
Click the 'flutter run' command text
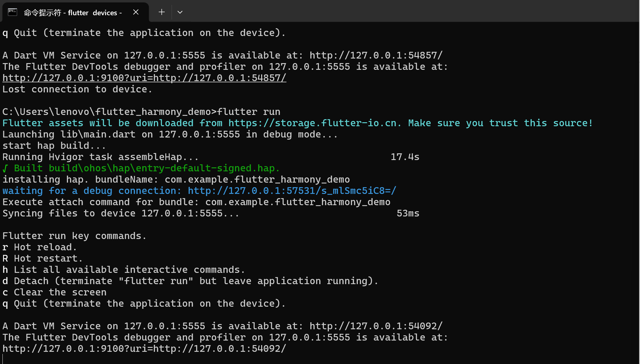tap(248, 112)
